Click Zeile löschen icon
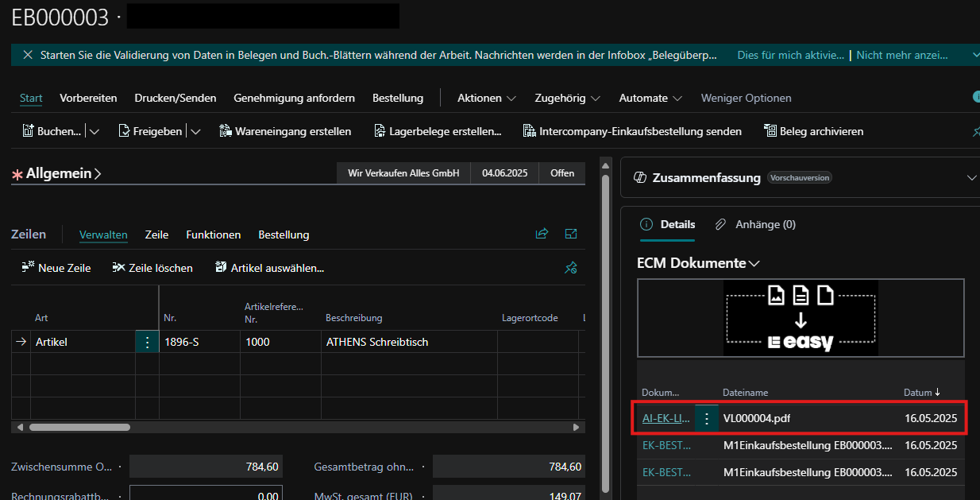Viewport: 980px width, 500px height. 119,268
